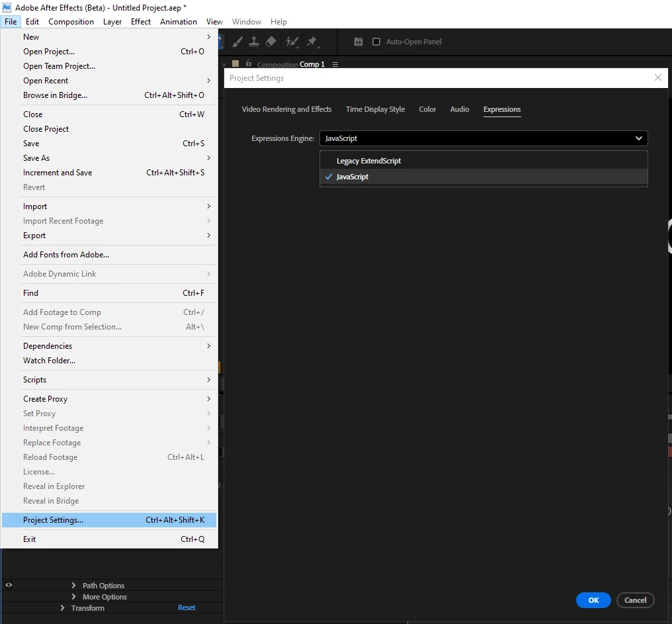This screenshot has height=624, width=672.
Task: Toggle the eye visibility icon in timeline
Action: pos(9,585)
